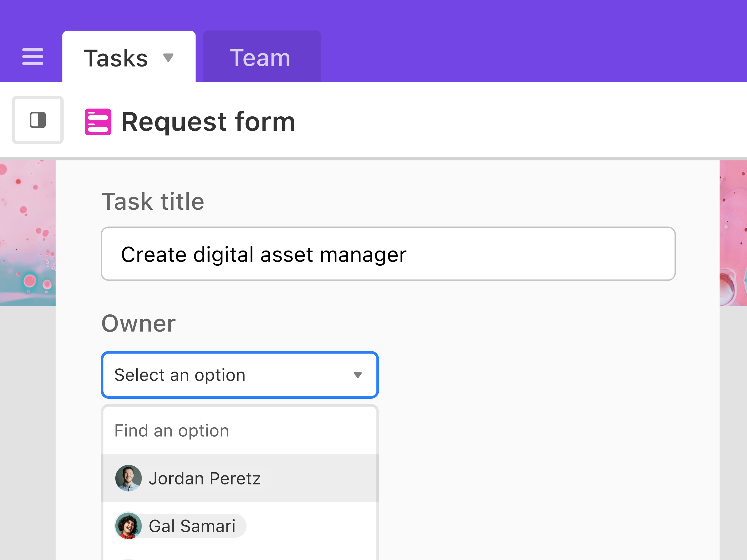The image size is (747, 560).
Task: Click the right pink cover image
Action: [733, 233]
